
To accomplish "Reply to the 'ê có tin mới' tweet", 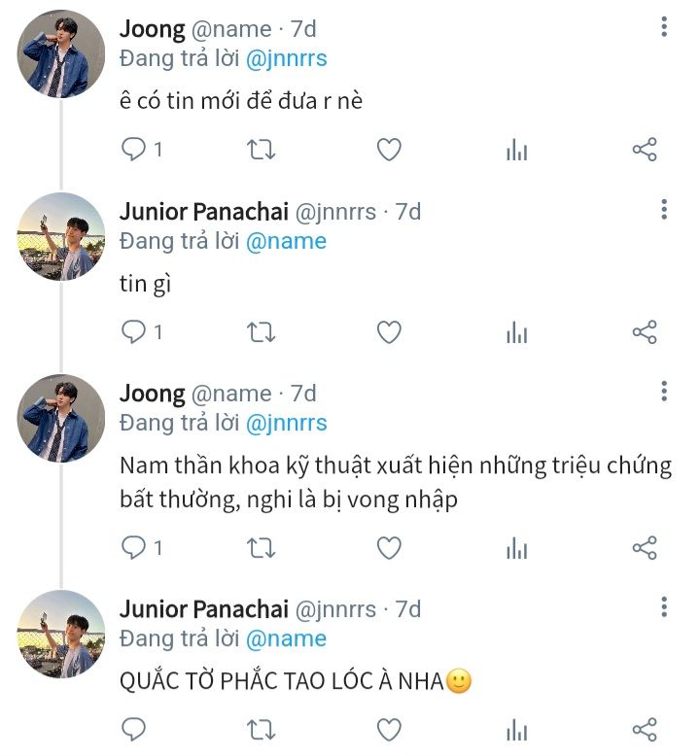I will click(x=133, y=150).
